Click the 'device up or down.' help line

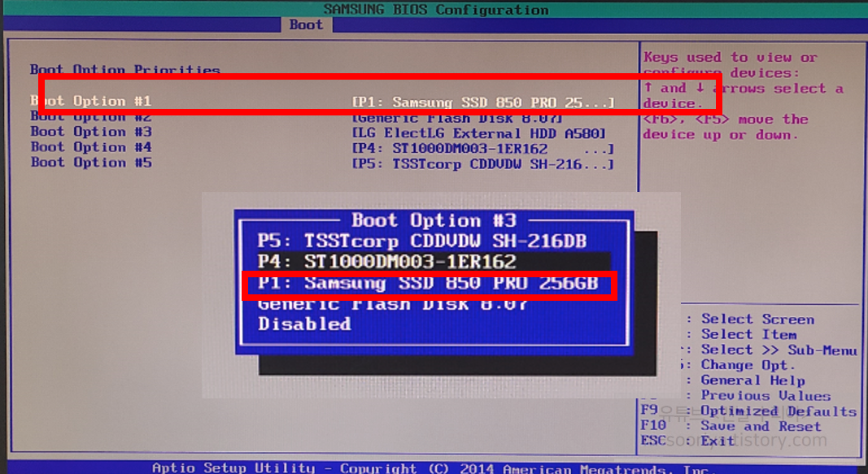pyautogui.click(x=721, y=135)
